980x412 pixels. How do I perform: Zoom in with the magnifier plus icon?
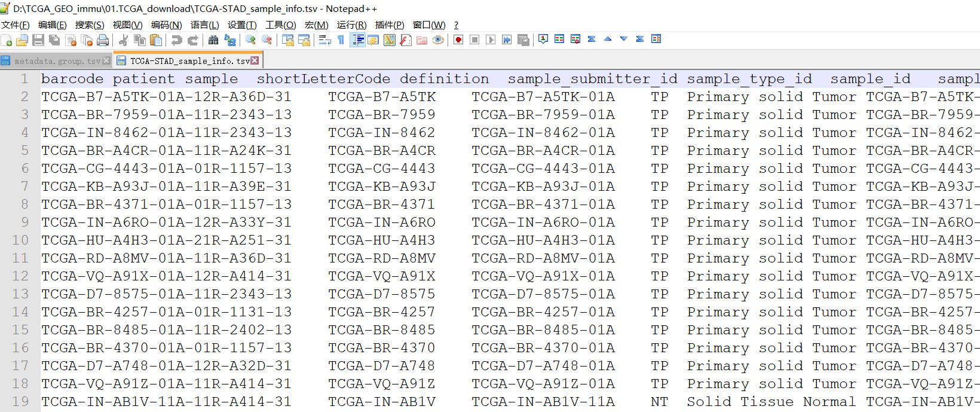pos(250,40)
